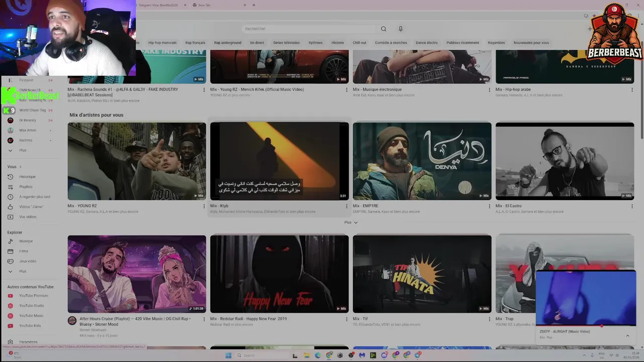Open Mix - Redstar Radi Happy New Fear
644x362 pixels.
coord(249,319)
